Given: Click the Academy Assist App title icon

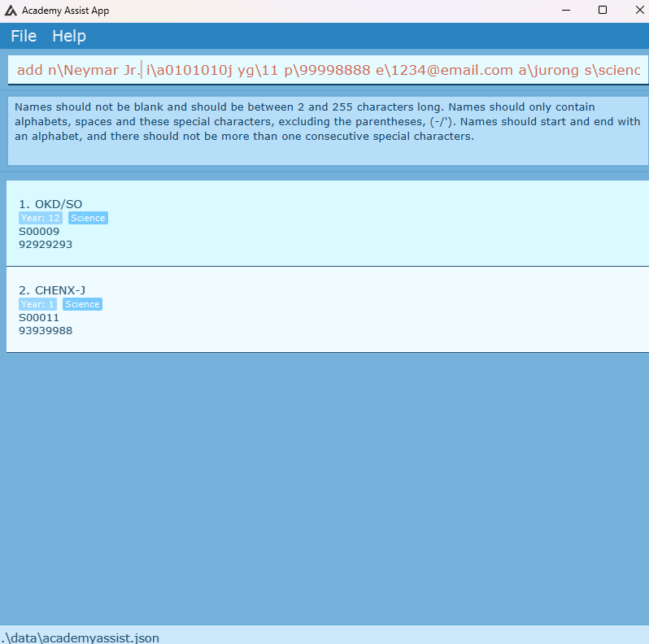Looking at the screenshot, I should [x=11, y=11].
